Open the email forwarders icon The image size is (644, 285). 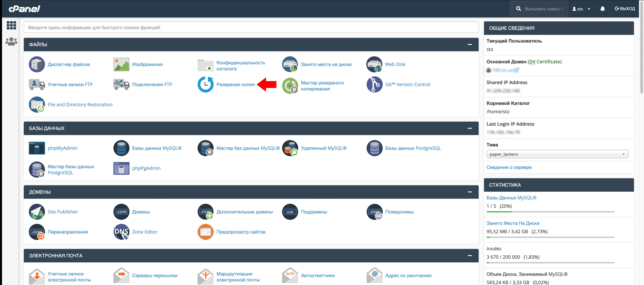tap(121, 276)
